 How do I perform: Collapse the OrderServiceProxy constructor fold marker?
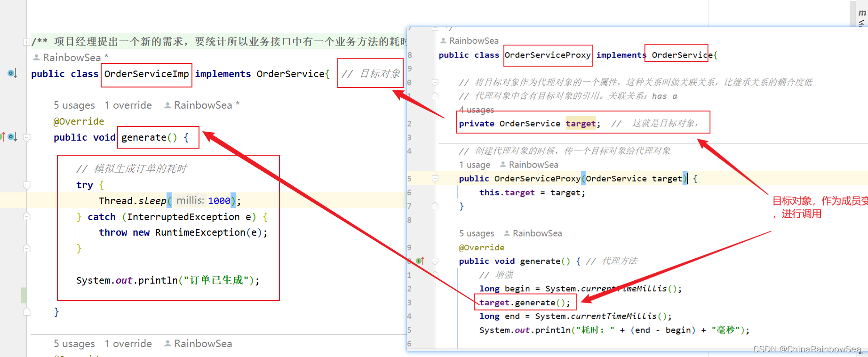pyautogui.click(x=435, y=179)
